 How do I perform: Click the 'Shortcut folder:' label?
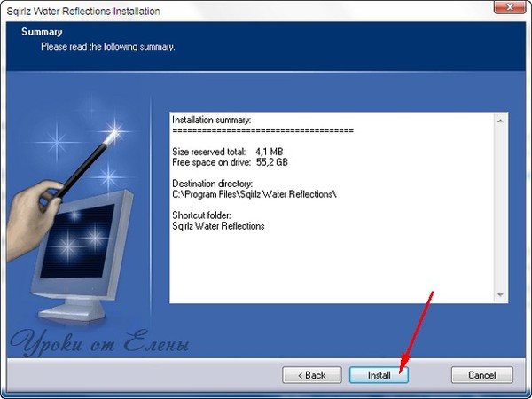(x=201, y=215)
